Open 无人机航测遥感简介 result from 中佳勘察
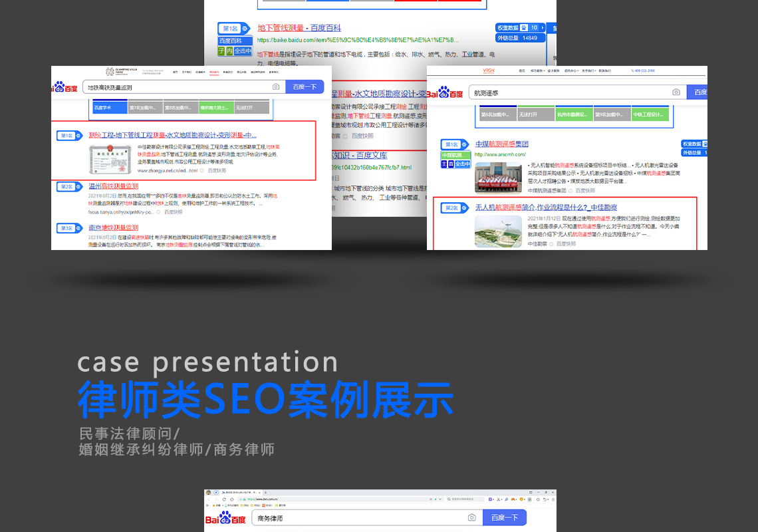Viewport: 758px width, 532px height. (x=545, y=208)
